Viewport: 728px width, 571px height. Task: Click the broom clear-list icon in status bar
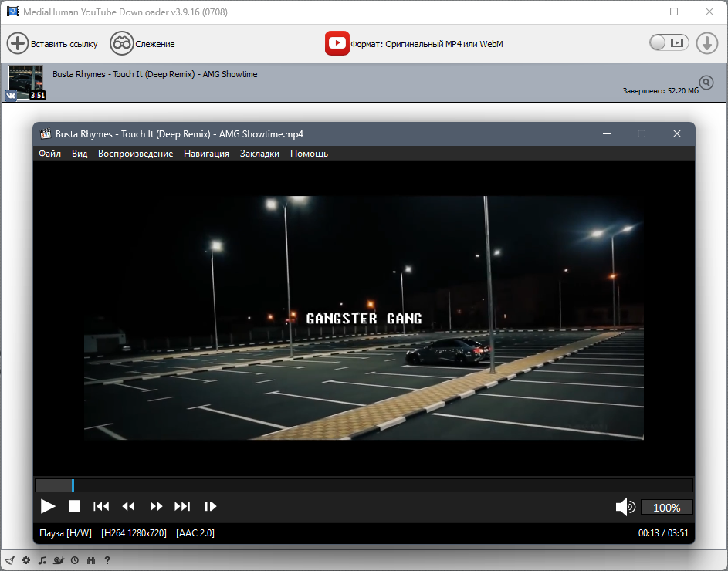click(x=10, y=560)
